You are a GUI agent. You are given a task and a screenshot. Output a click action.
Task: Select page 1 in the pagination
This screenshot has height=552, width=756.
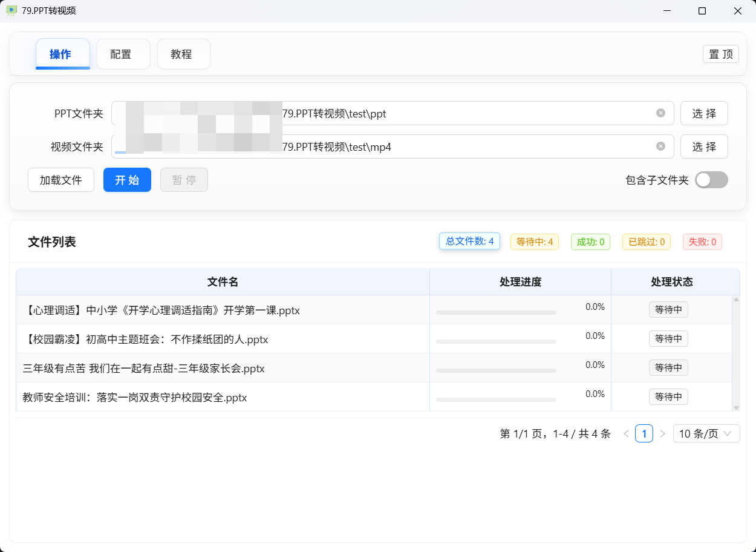pyautogui.click(x=644, y=434)
